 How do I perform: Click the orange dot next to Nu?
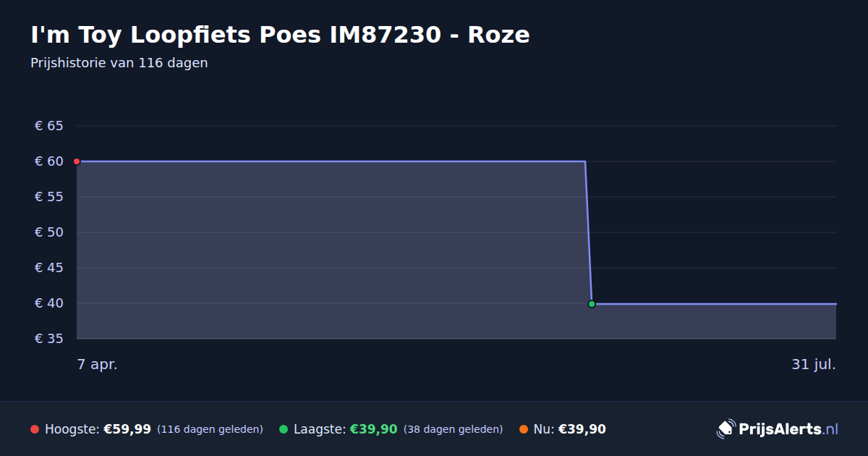coord(524,429)
